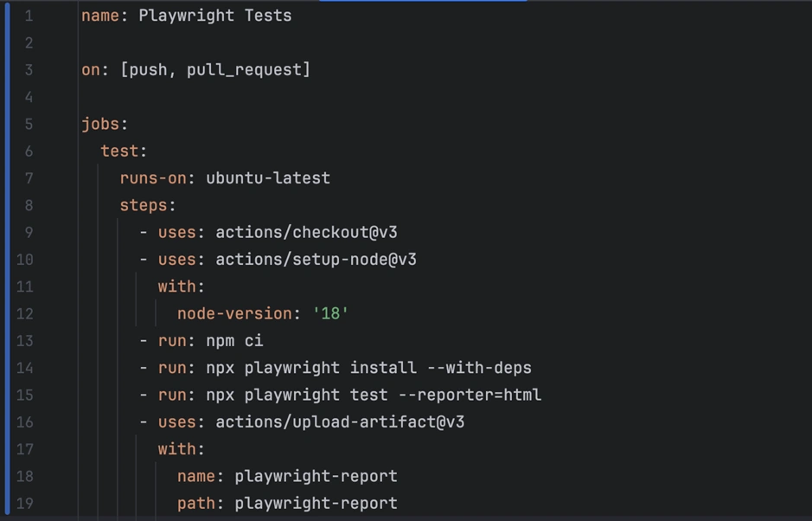The height and width of the screenshot is (521, 812).
Task: Click the 'path' key on the last line
Action: tap(196, 503)
